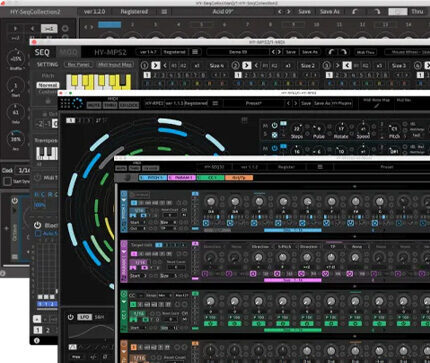Click Shuffle knob in HY-SeqCollection2
Screen dimensions: 430x363
(15, 59)
